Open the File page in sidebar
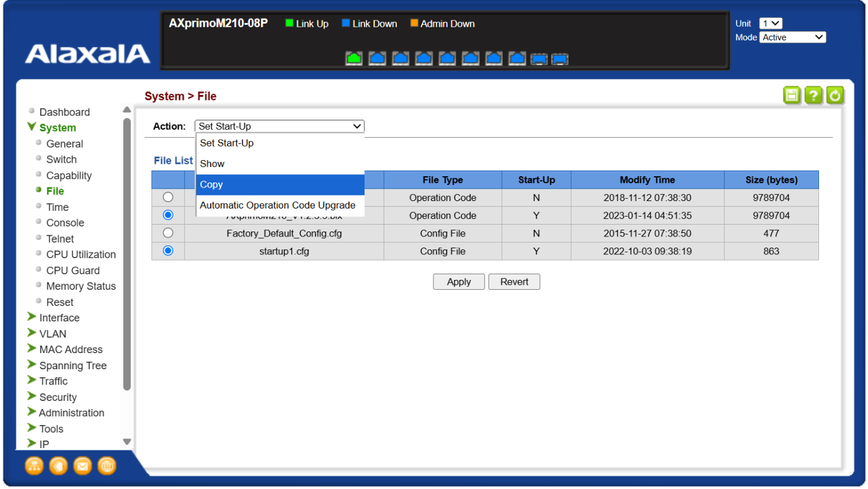 (x=55, y=191)
